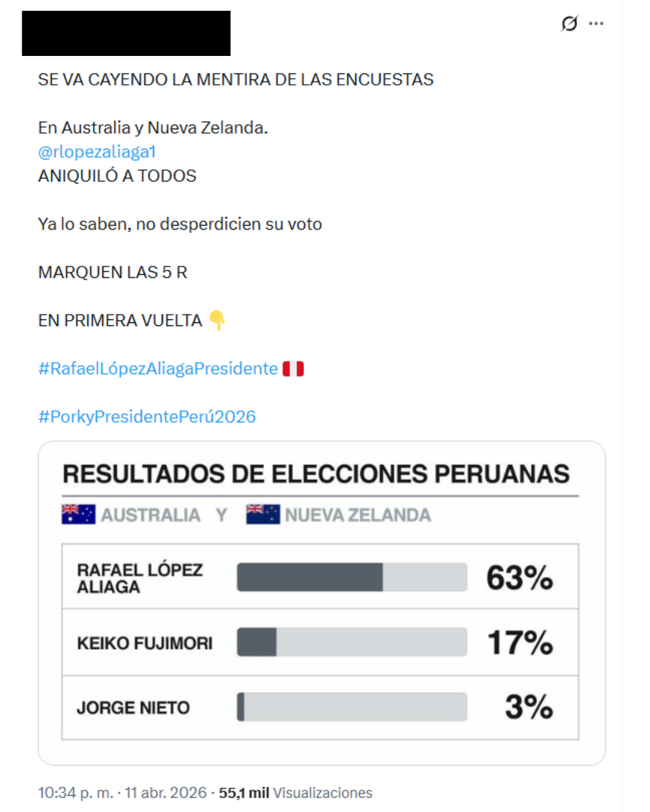Click the Rafael López Aliaga result bar

pyautogui.click(x=351, y=577)
